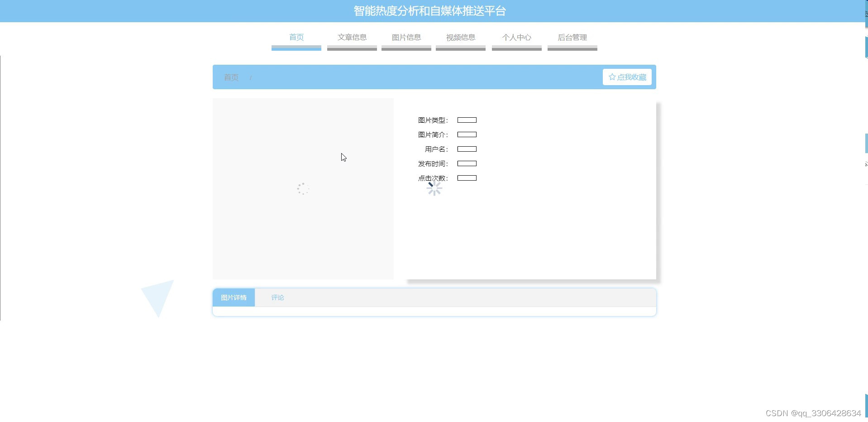Click the 用户名 value box
The height and width of the screenshot is (422, 868).
click(x=467, y=149)
